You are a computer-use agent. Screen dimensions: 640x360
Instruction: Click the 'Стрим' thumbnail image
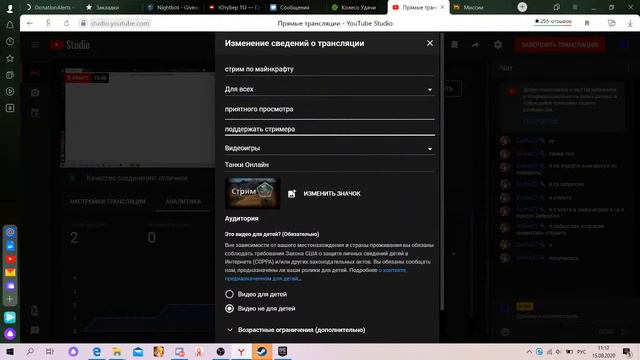[252, 193]
